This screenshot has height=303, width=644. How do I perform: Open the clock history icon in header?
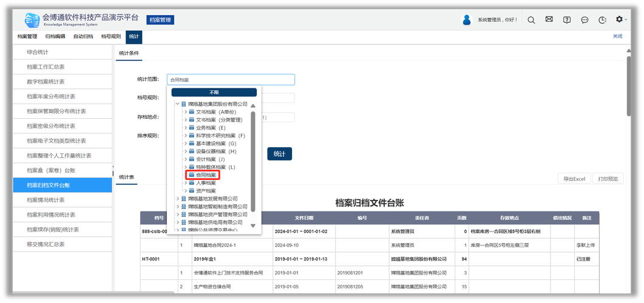(603, 19)
